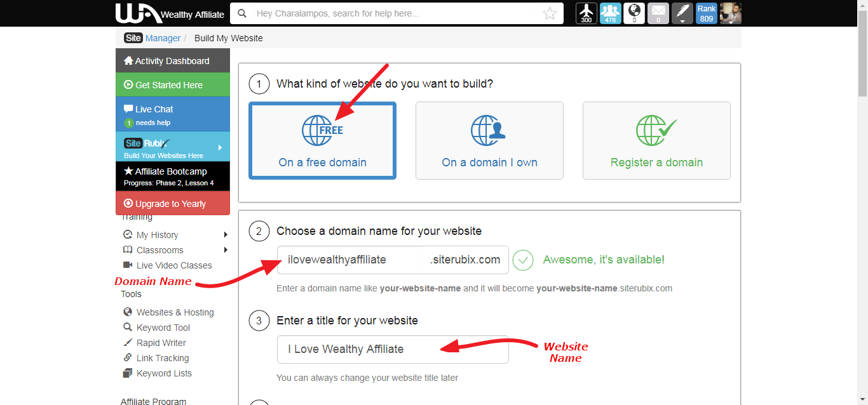Image resolution: width=868 pixels, height=405 pixels.
Task: Open Live Chat panel
Action: click(173, 114)
